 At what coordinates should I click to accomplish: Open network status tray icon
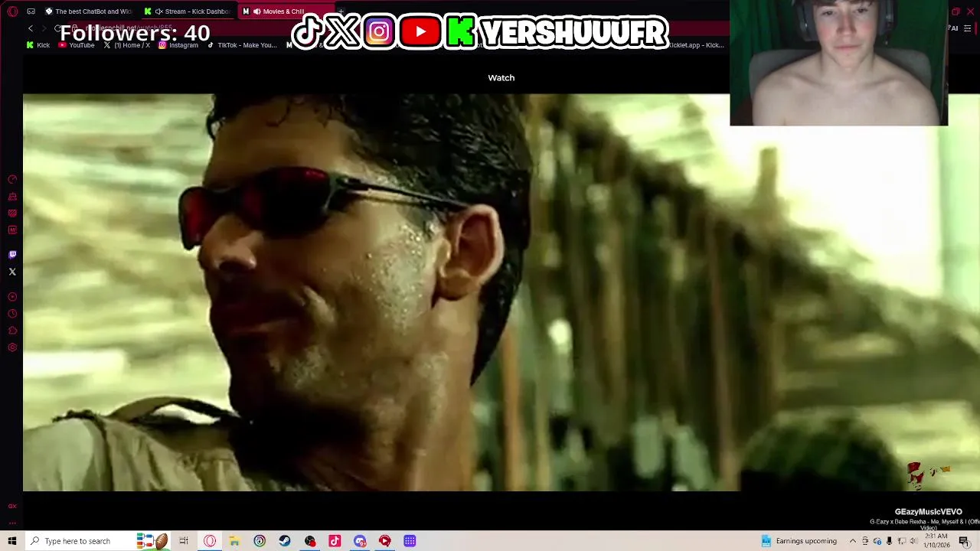pyautogui.click(x=901, y=541)
